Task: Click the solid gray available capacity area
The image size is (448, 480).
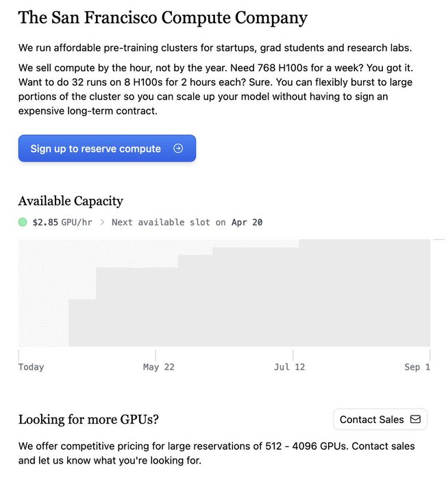Action: point(274,302)
